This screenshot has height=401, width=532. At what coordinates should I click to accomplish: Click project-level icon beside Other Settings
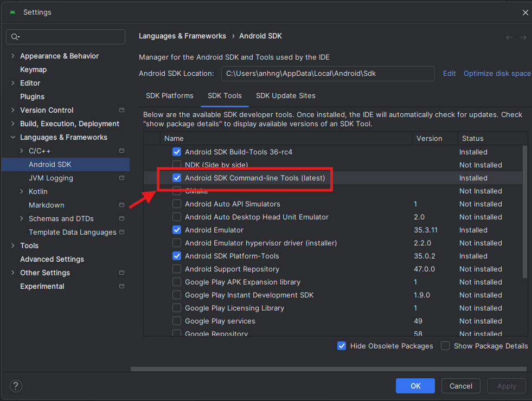click(x=122, y=273)
